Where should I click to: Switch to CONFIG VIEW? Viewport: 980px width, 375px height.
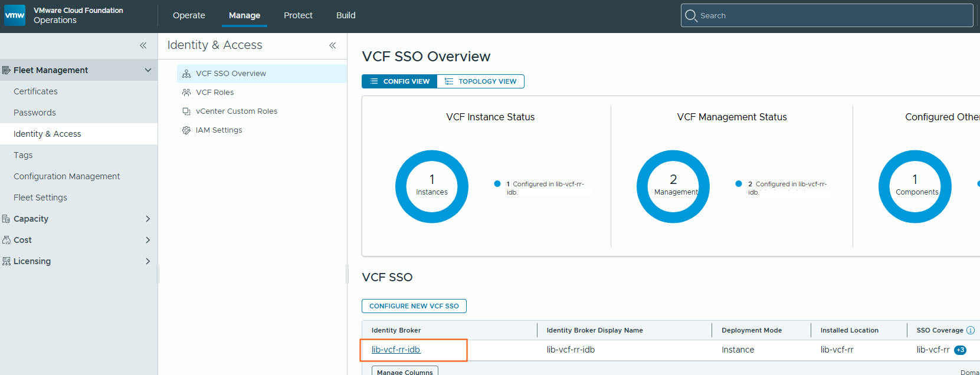point(399,81)
